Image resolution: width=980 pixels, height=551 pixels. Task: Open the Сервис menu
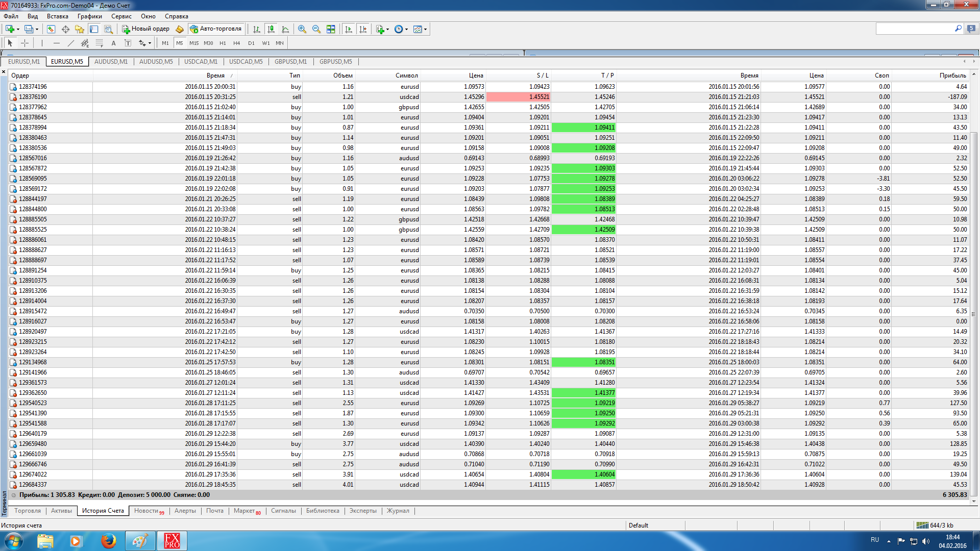[121, 16]
